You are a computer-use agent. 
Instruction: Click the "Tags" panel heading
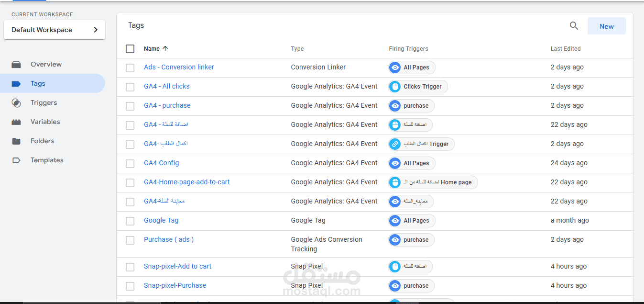tap(136, 25)
